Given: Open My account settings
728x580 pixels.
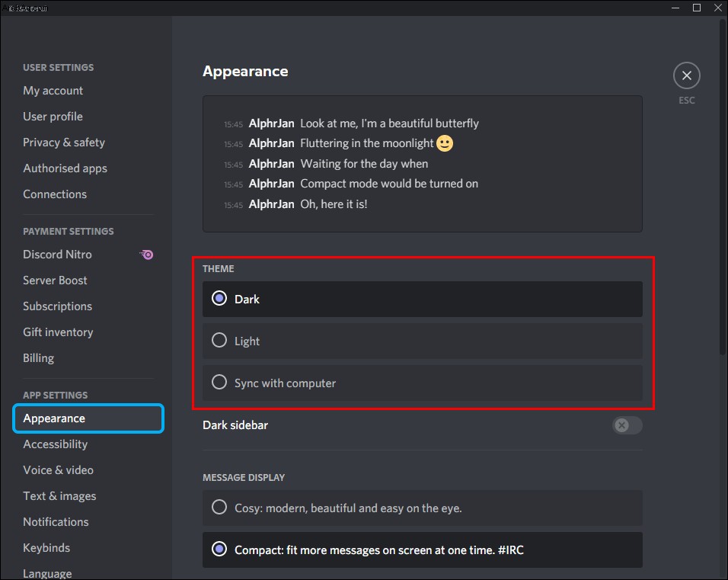Looking at the screenshot, I should [x=53, y=91].
